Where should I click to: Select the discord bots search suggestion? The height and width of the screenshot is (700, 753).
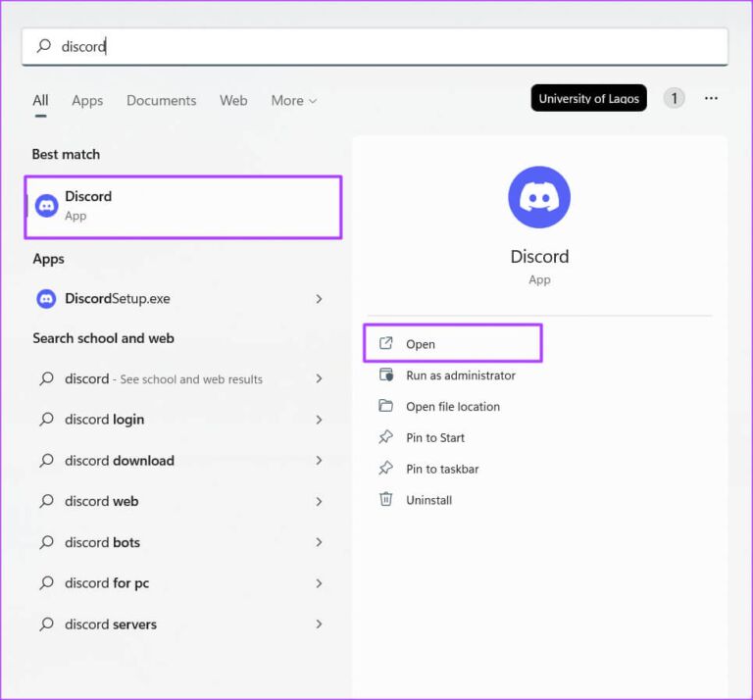coord(102,542)
